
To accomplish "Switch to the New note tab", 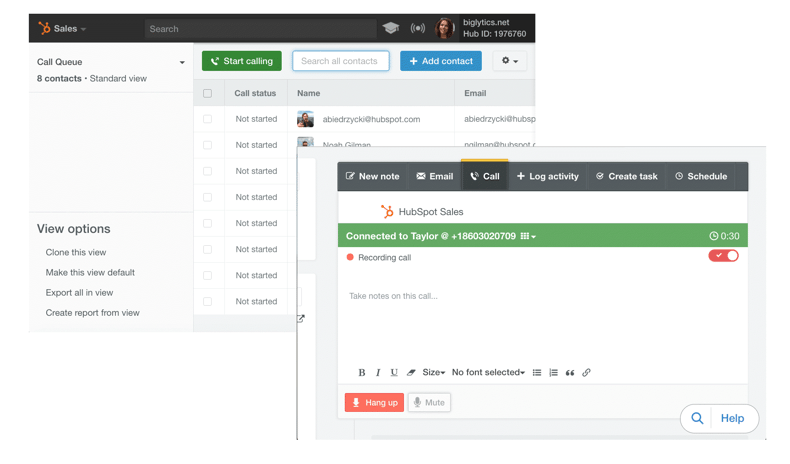I will tap(372, 176).
